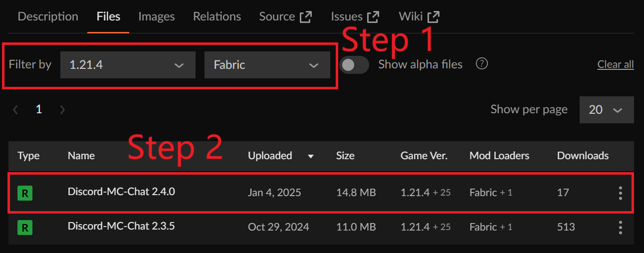Screen dimensions: 644x253
Task: Open three-dot menu for Discord-MC-Chat 2.3.5
Action: click(x=620, y=228)
